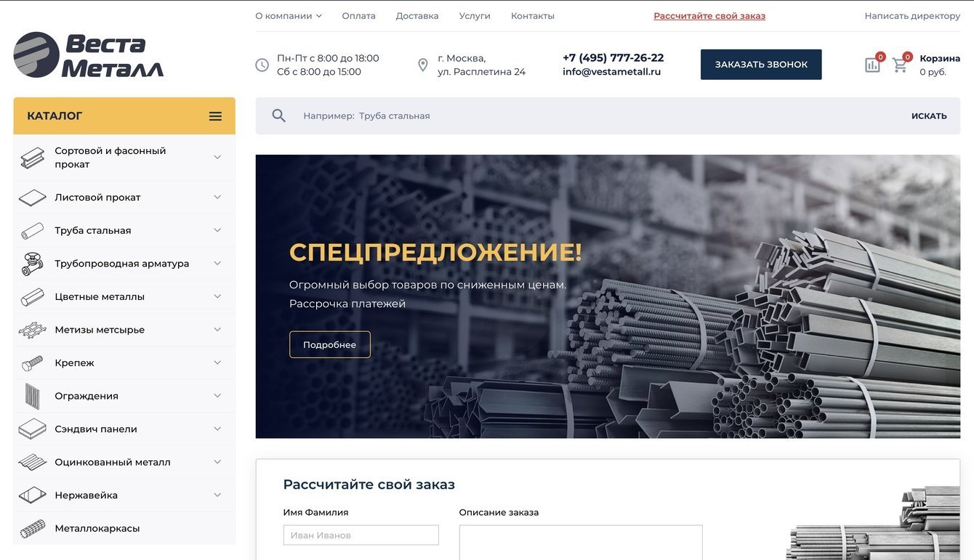Click the Веста Металл logo
Viewport: 974px width, 560px height.
89,54
